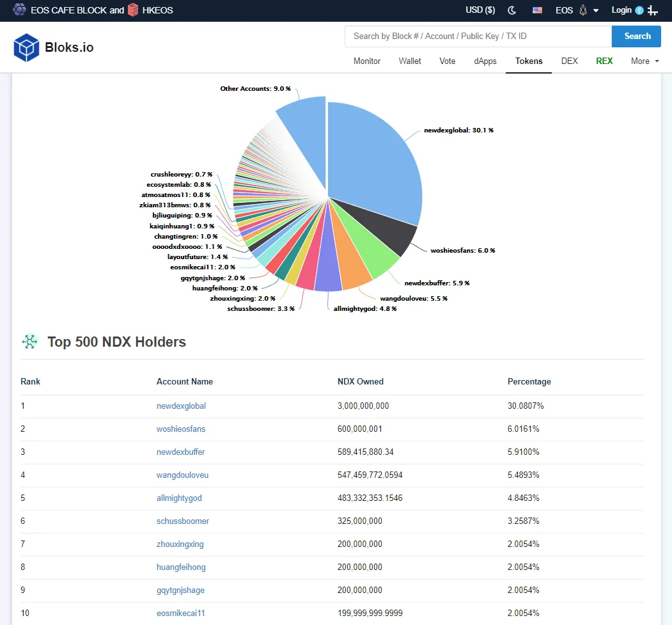The width and height of the screenshot is (672, 625).
Task: Open the zhouxingxing account link
Action: [x=180, y=544]
